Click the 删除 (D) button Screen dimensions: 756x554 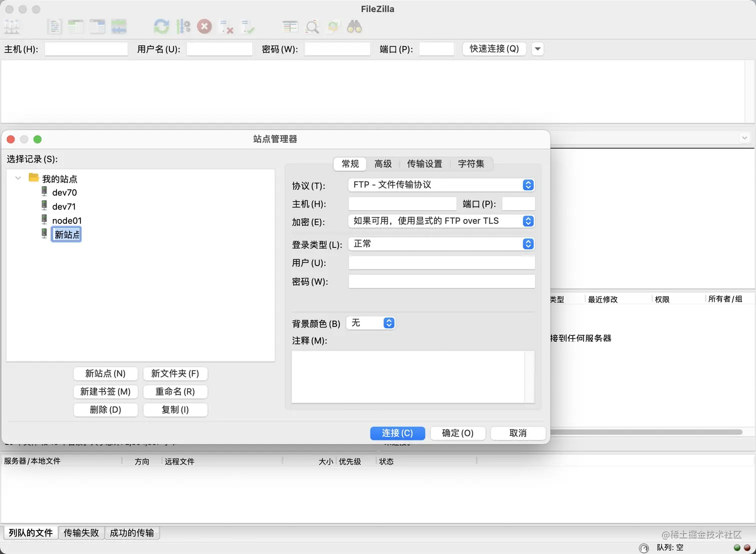105,409
